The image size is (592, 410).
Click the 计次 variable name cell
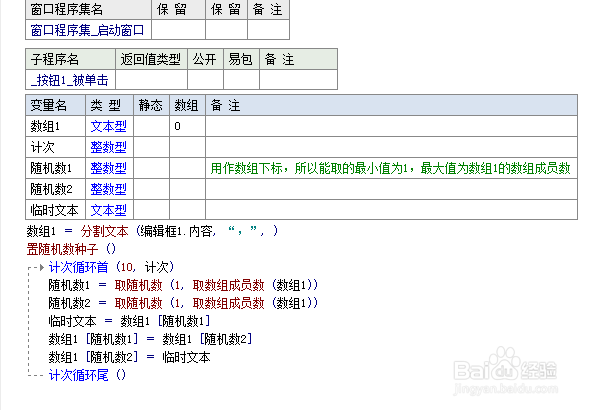[56, 147]
